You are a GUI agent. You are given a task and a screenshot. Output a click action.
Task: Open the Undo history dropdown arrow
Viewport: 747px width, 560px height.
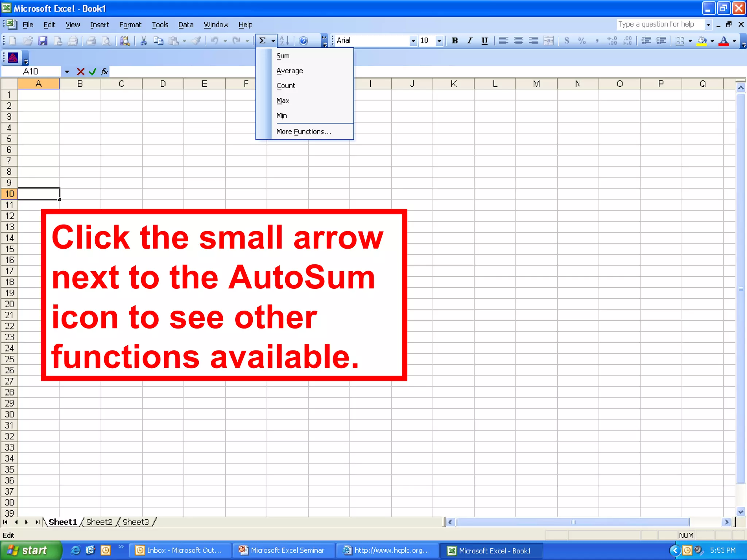point(225,41)
